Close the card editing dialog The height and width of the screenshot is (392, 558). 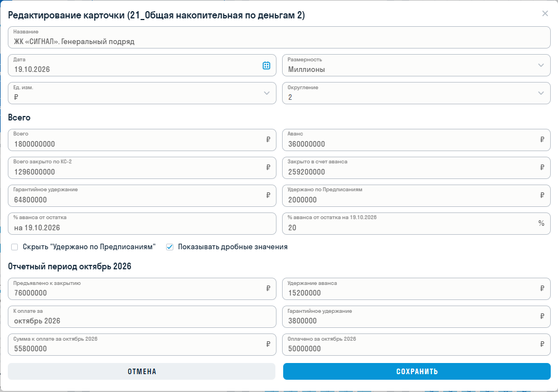(x=545, y=13)
